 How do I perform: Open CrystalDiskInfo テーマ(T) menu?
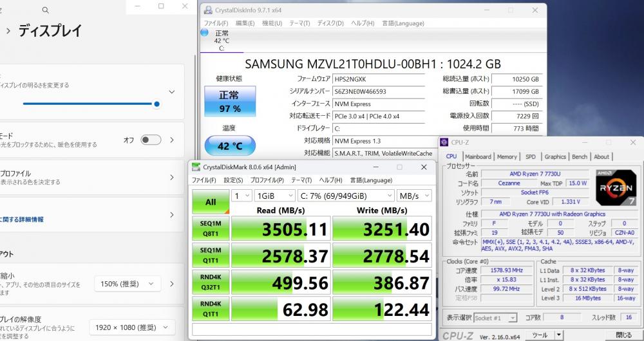tap(299, 23)
